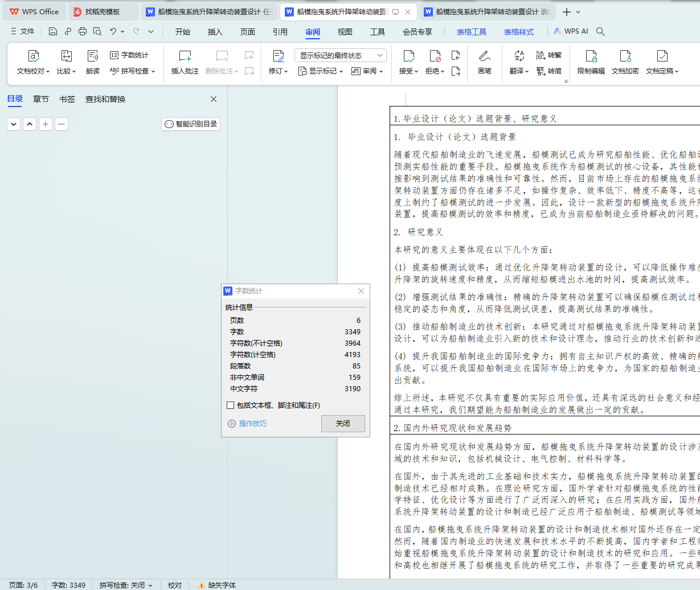Add heading level with plus icon
This screenshot has width=700, height=590.
46,124
